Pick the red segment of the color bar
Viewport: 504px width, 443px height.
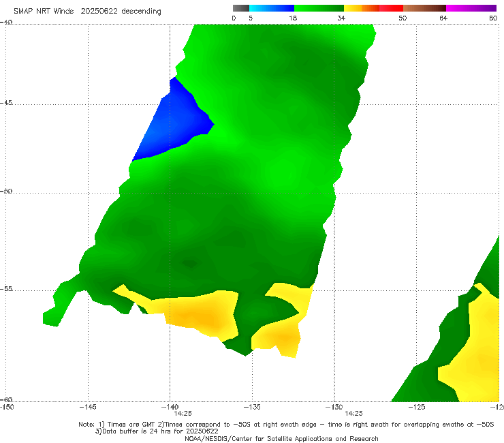391,8
